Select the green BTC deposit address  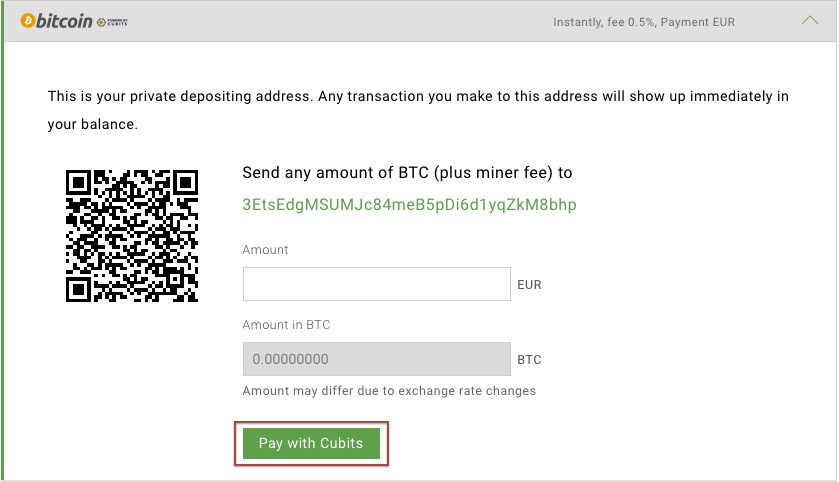[409, 205]
